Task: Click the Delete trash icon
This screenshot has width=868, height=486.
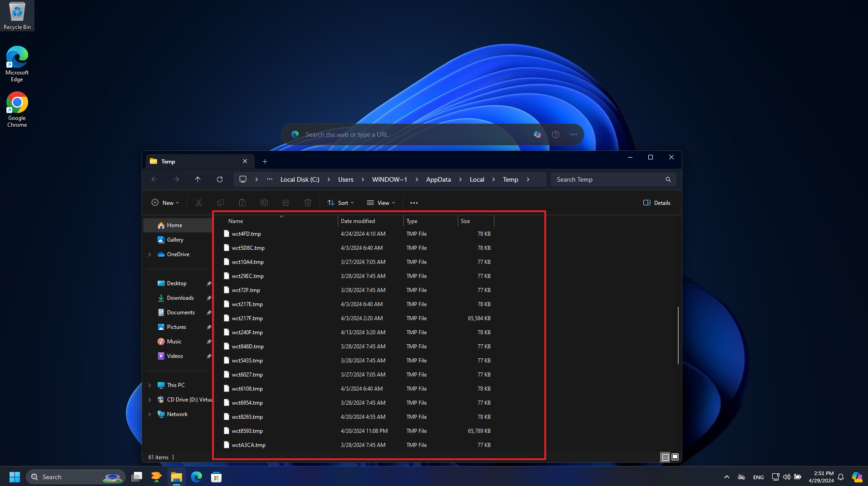Action: coord(308,203)
